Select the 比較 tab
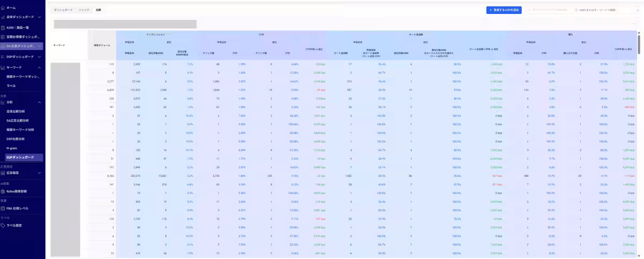Image resolution: width=644 pixels, height=259 pixels. click(x=99, y=10)
